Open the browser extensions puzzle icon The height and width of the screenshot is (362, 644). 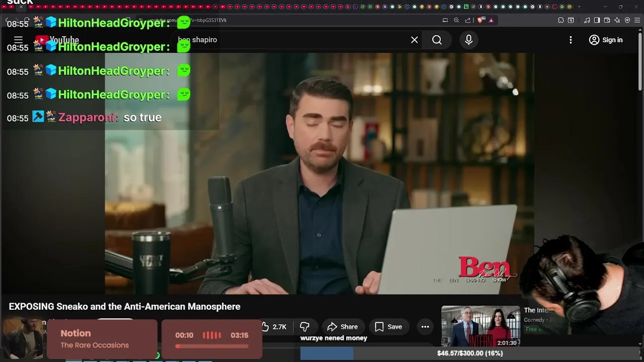click(x=560, y=20)
